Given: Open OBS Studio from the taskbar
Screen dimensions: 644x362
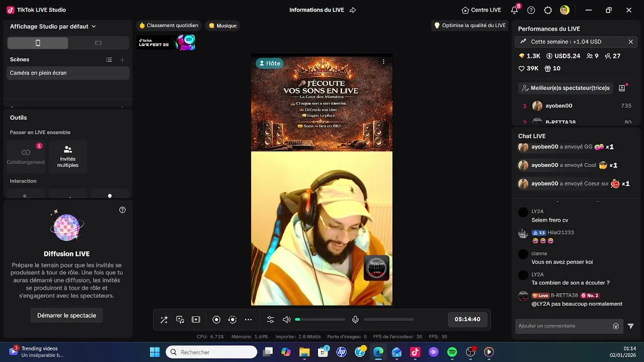Looking at the screenshot, I should coord(471,352).
